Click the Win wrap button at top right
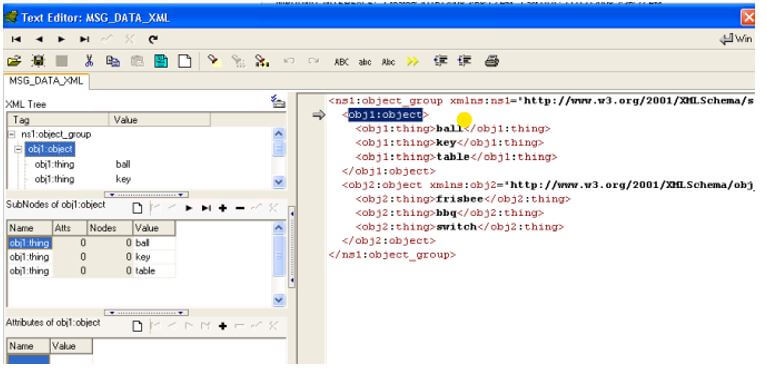 [x=736, y=39]
